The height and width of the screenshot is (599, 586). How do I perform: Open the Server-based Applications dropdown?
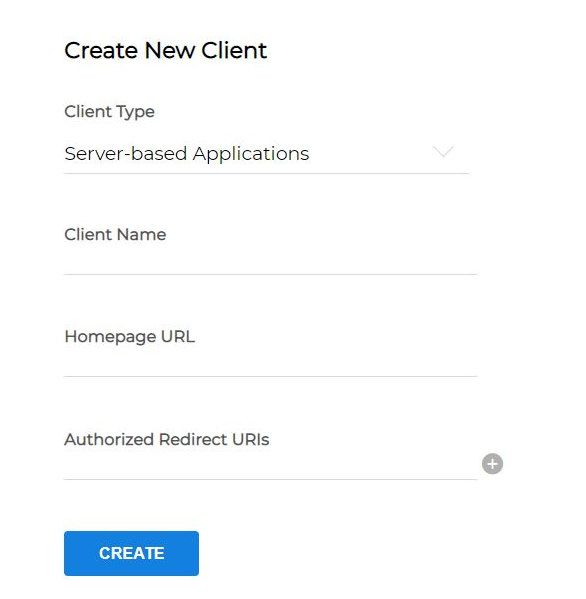point(266,154)
